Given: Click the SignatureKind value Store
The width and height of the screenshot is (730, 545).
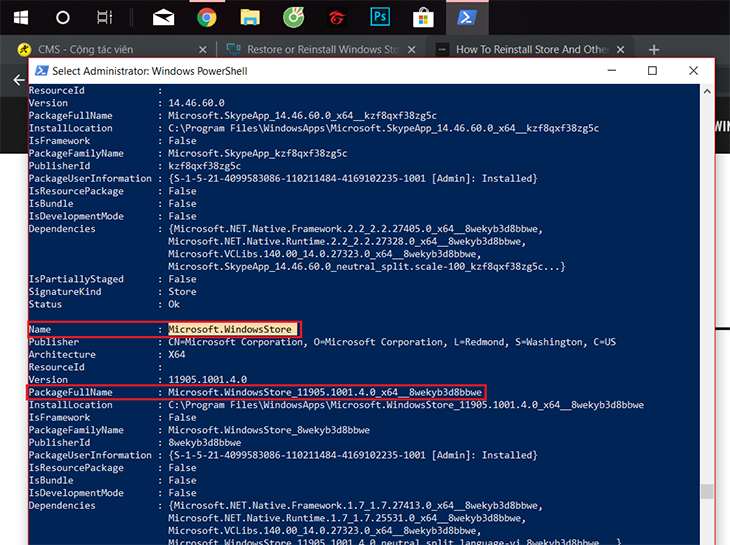Looking at the screenshot, I should pos(182,292).
